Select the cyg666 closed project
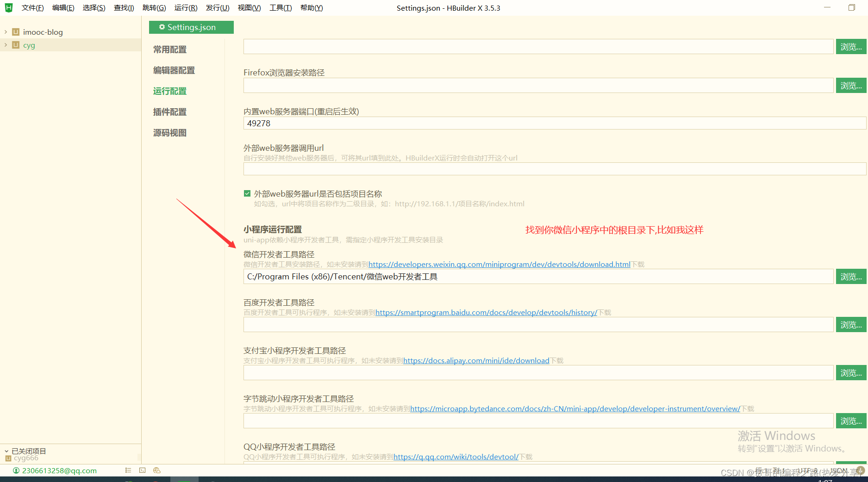This screenshot has width=868, height=482. point(26,458)
